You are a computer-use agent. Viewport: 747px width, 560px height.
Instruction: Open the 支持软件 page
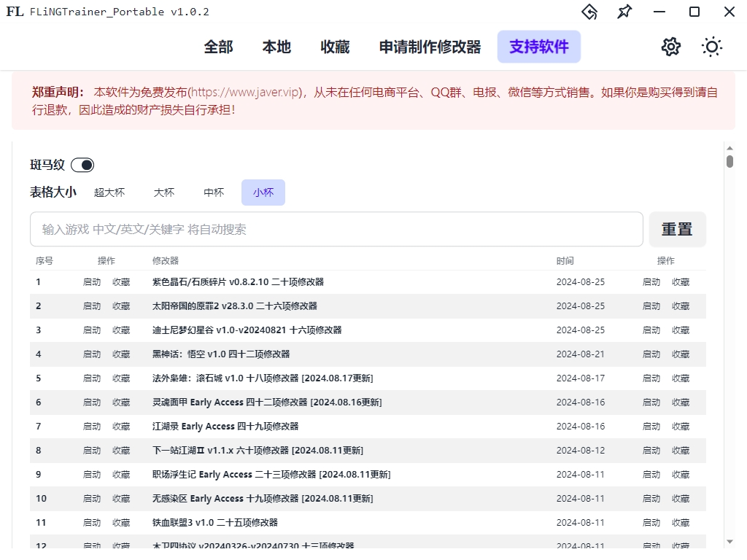click(538, 47)
